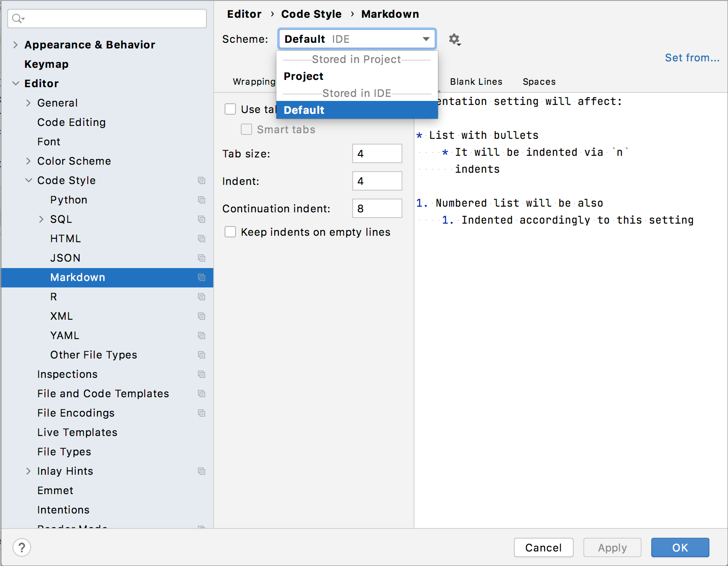Check Keep indents on empty lines
Screen dimensions: 728x566
coord(230,232)
